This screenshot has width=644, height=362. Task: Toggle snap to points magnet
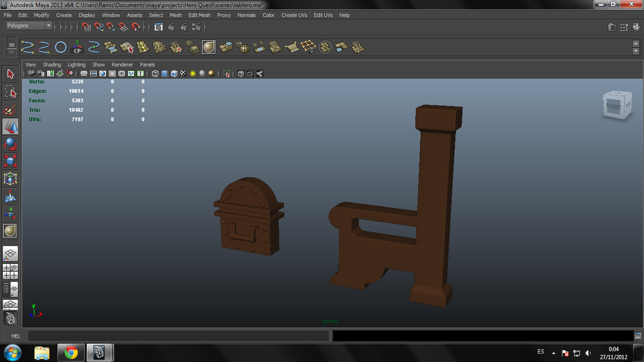(x=111, y=27)
